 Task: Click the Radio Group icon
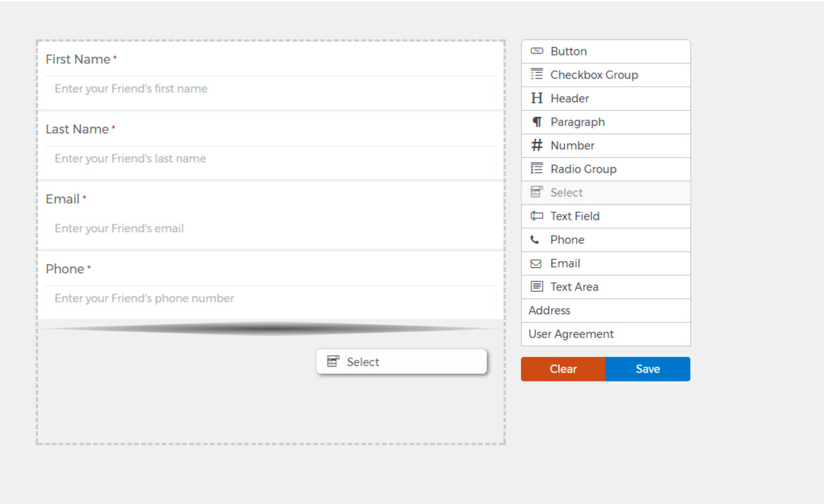point(537,169)
